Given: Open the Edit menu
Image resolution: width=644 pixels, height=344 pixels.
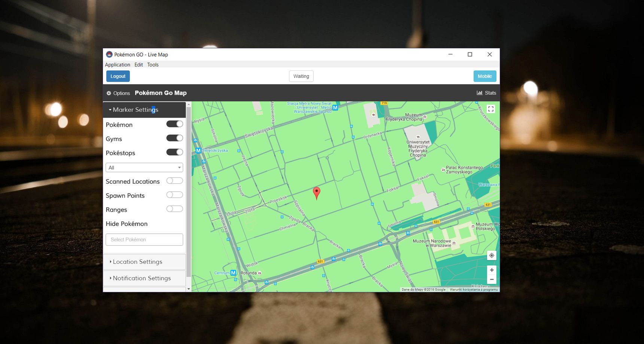Looking at the screenshot, I should (x=139, y=64).
